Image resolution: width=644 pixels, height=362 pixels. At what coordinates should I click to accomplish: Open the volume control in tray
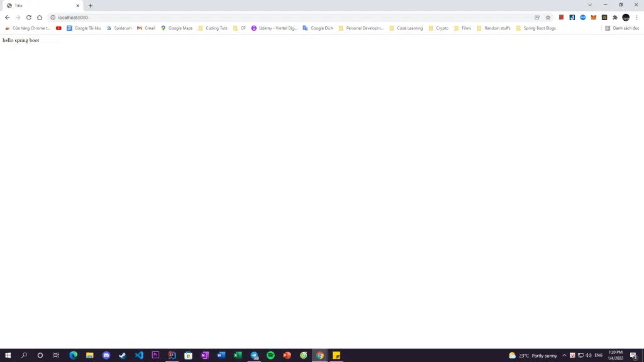pos(589,356)
